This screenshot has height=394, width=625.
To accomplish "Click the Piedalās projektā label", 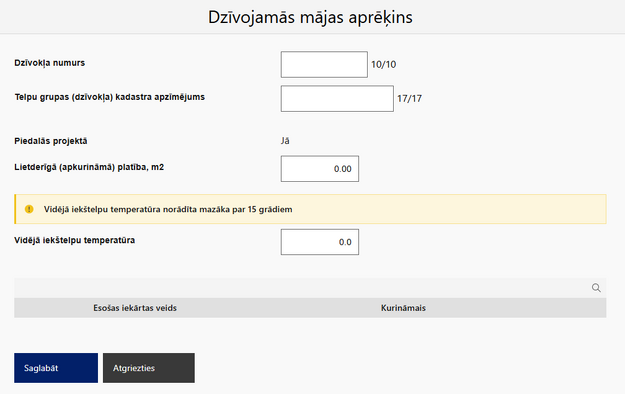I will pos(51,141).
